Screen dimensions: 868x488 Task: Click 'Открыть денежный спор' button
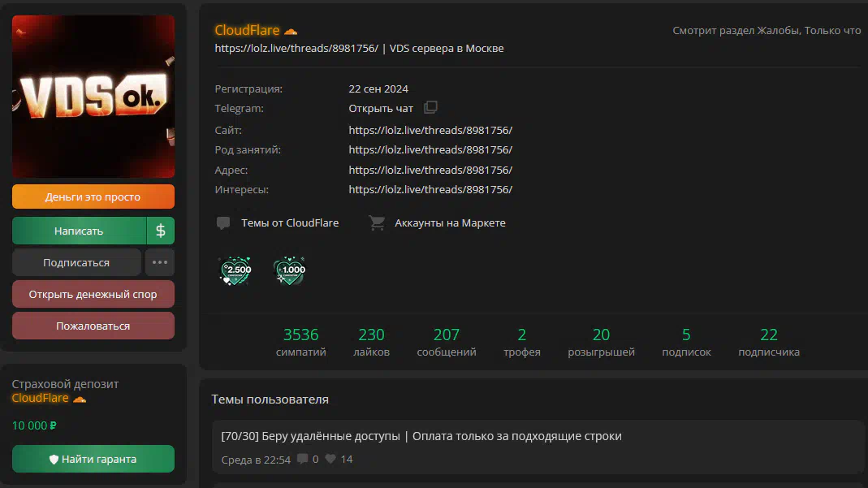tap(93, 295)
